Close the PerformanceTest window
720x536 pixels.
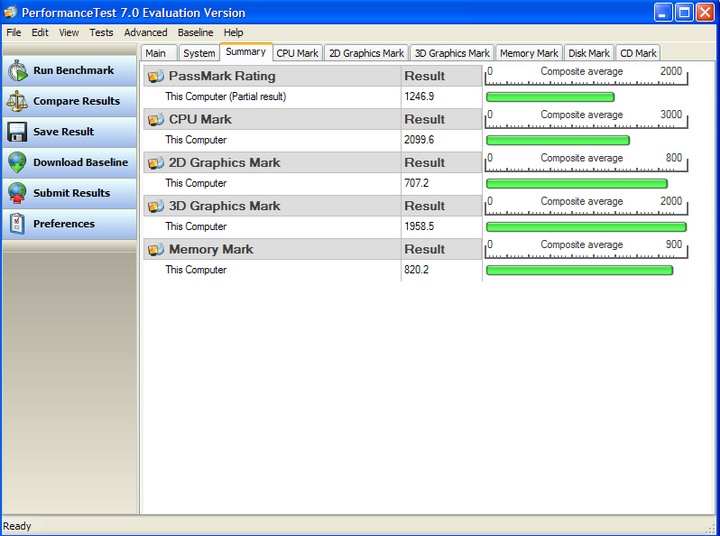coord(705,12)
